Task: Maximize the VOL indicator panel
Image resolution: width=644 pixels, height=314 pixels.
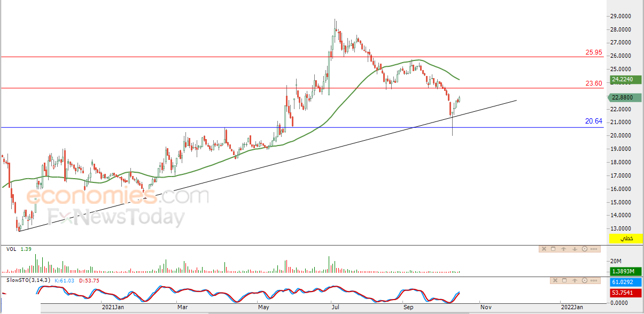Action: tap(553, 249)
